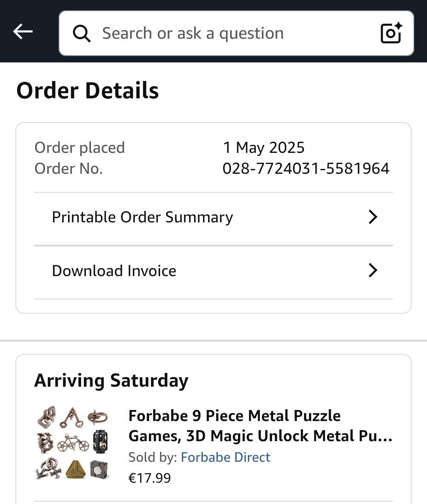Click the chevron beside Download Invoice
The width and height of the screenshot is (427, 504).
372,271
